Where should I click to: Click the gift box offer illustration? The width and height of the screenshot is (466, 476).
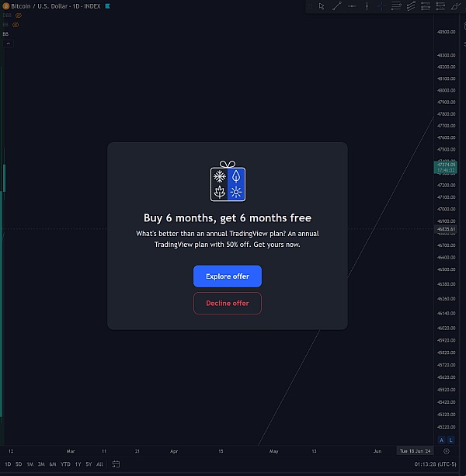coord(228,181)
